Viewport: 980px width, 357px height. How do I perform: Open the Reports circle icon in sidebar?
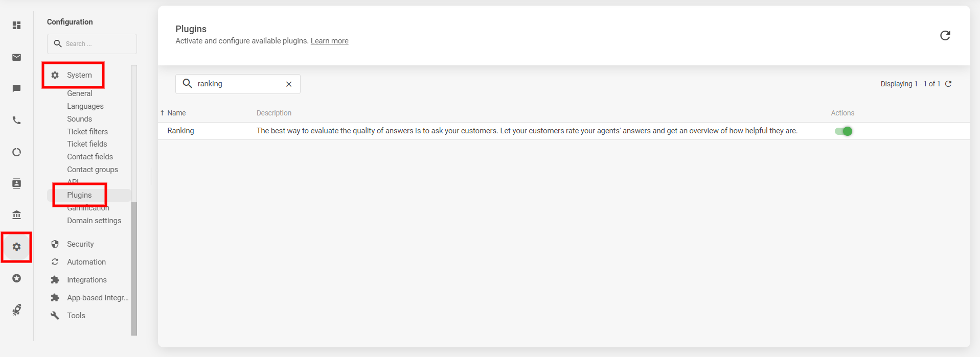(x=17, y=152)
